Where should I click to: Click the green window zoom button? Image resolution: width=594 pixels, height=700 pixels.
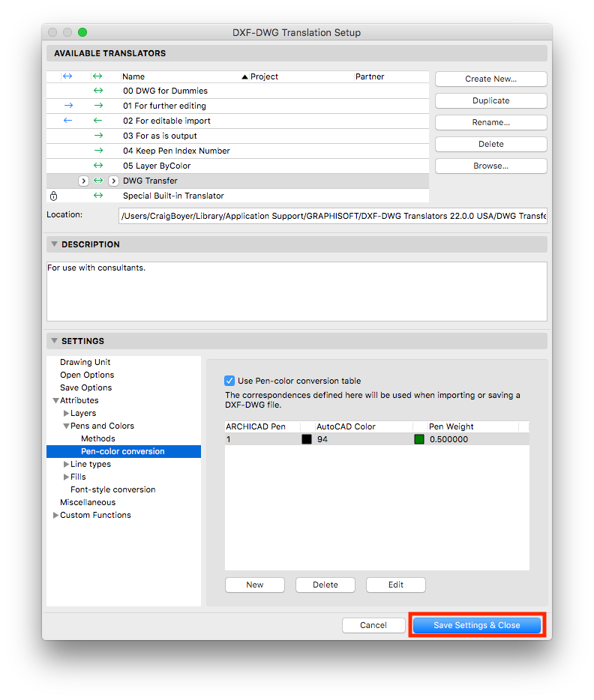pyautogui.click(x=82, y=32)
